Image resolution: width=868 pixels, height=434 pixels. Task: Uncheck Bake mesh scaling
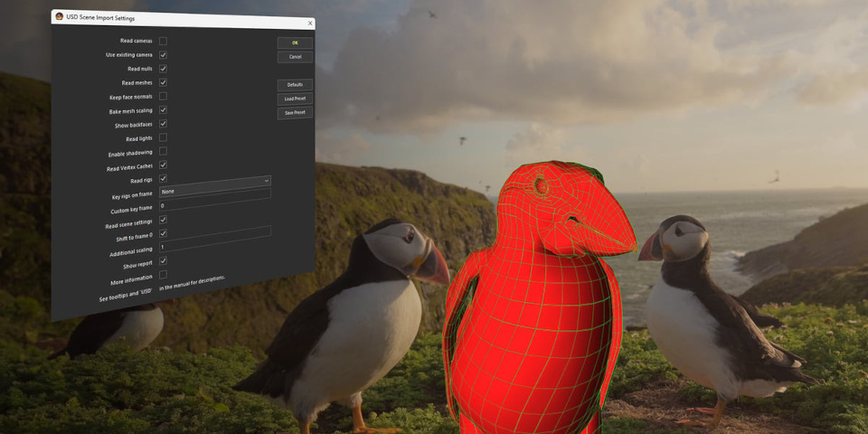coord(163,109)
